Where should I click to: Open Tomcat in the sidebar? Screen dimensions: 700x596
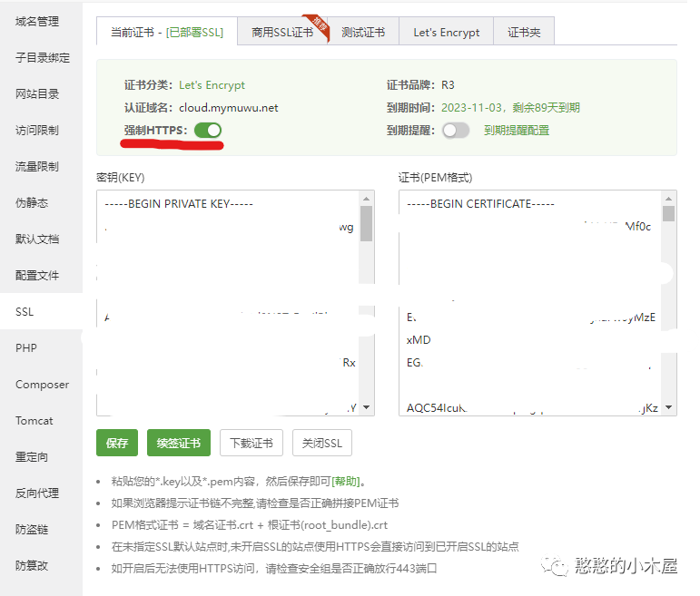point(34,420)
